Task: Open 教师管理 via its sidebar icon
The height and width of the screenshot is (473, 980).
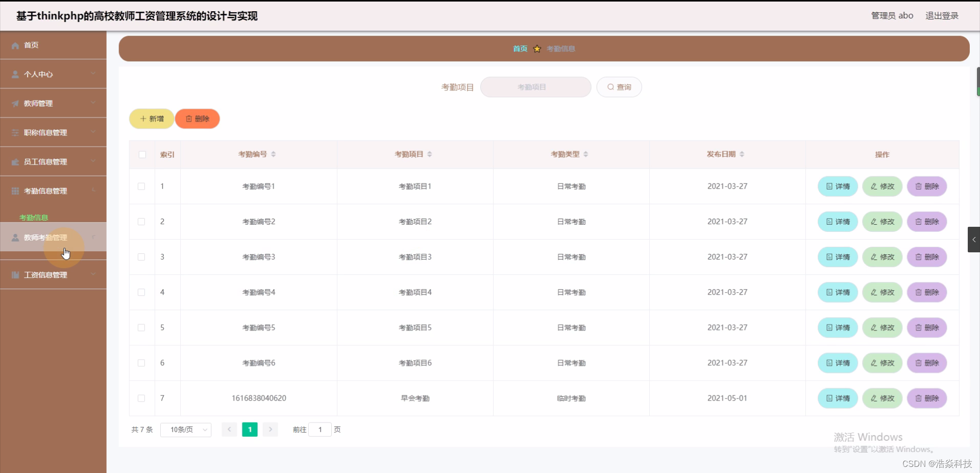Action: click(15, 104)
